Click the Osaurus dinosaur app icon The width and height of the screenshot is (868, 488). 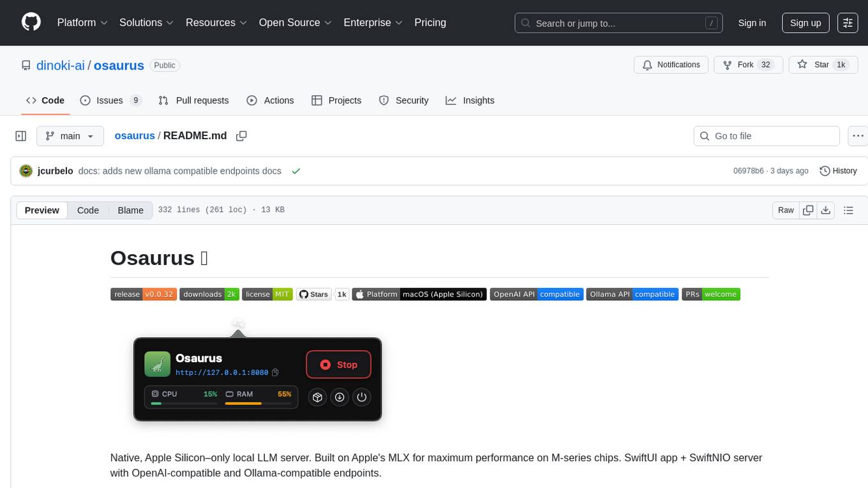[157, 364]
